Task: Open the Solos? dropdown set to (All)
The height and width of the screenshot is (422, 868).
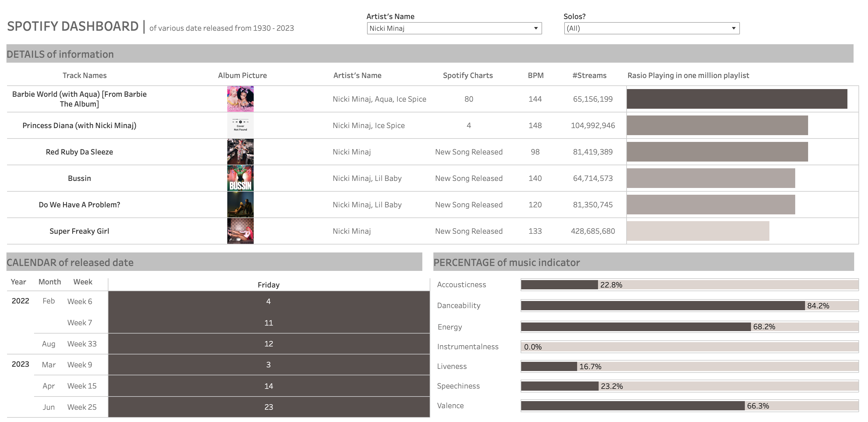Action: point(651,28)
